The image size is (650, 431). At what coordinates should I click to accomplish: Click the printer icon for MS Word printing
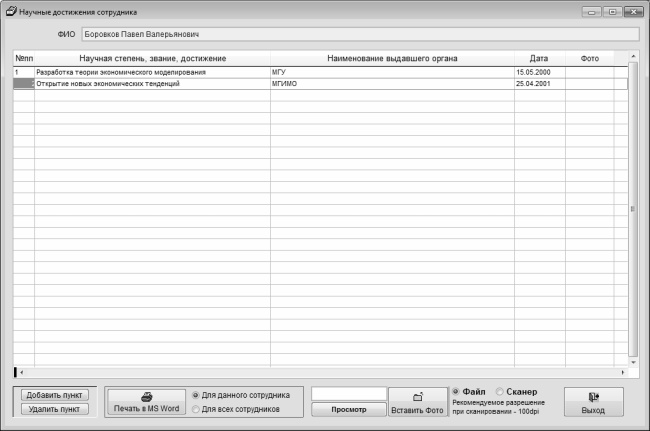146,396
